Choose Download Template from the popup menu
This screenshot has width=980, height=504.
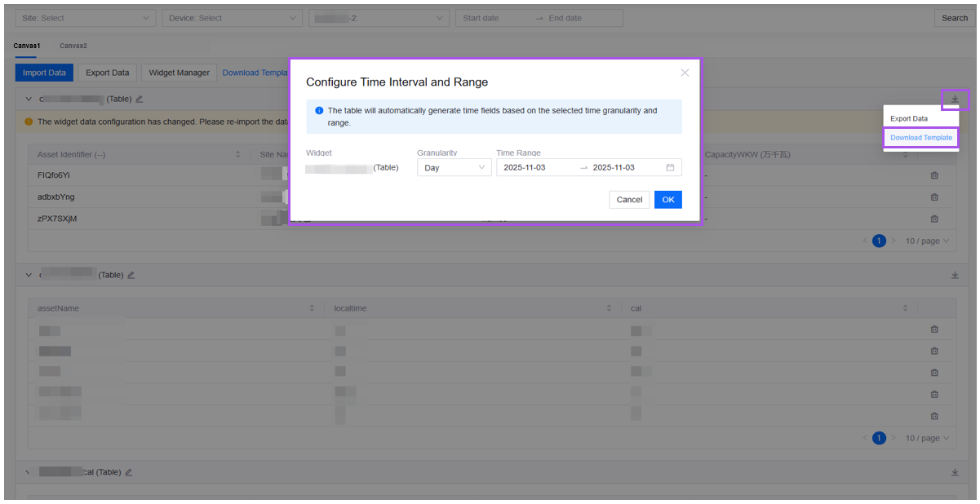(x=920, y=138)
